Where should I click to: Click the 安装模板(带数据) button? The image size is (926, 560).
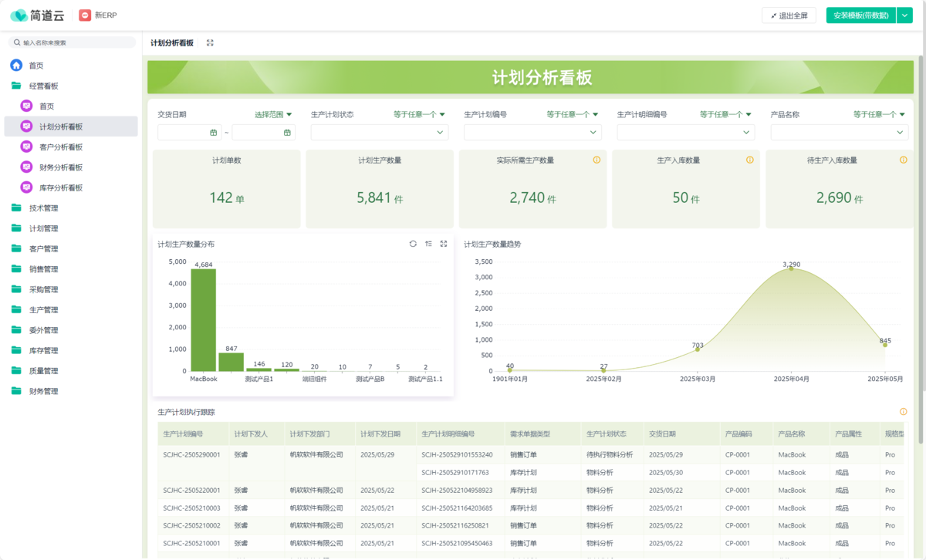click(x=861, y=15)
